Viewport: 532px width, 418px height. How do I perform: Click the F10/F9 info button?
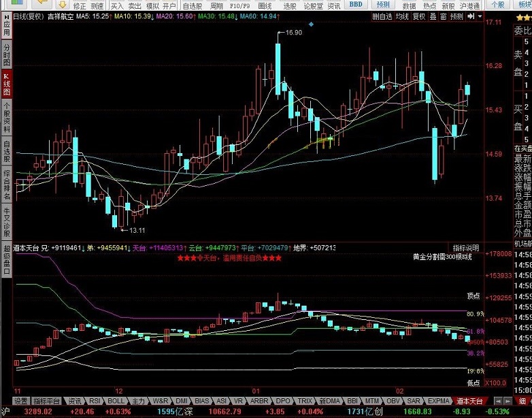point(239,5)
